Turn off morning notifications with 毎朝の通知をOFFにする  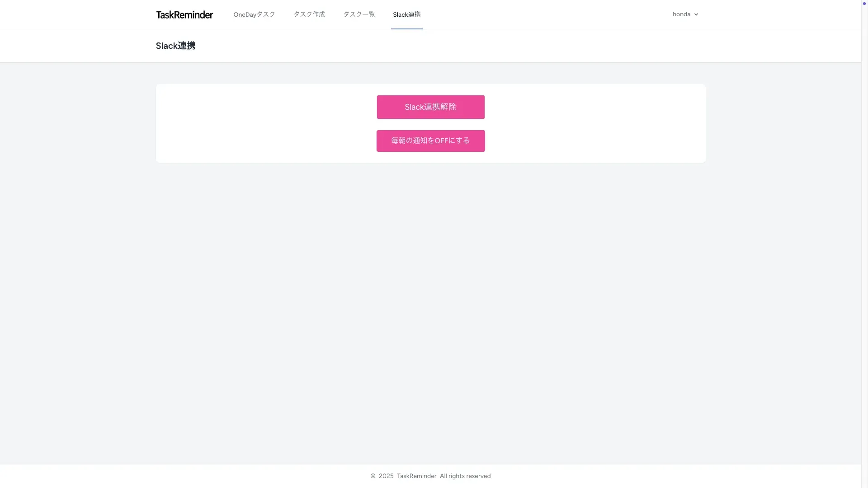[x=430, y=141]
